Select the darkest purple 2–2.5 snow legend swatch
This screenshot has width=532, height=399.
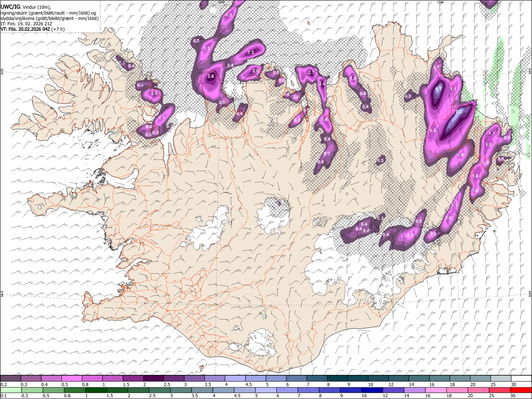click(153, 379)
